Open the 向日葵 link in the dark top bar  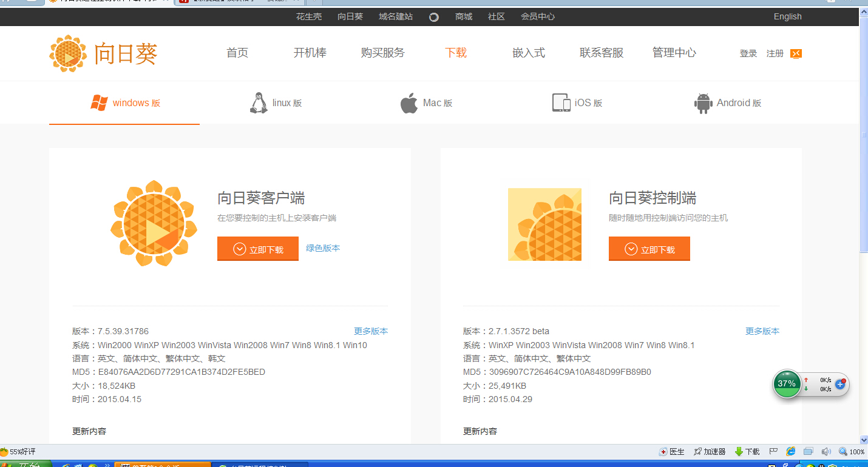(350, 17)
